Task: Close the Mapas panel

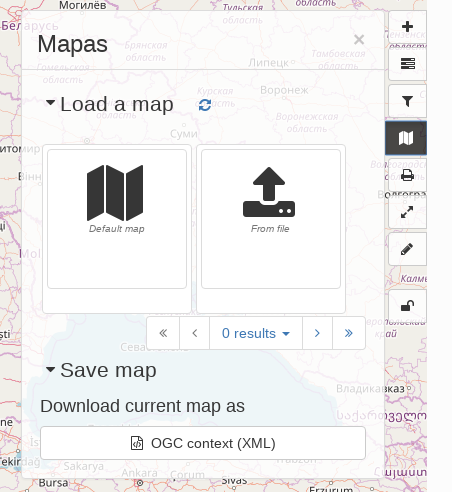Action: click(x=359, y=40)
